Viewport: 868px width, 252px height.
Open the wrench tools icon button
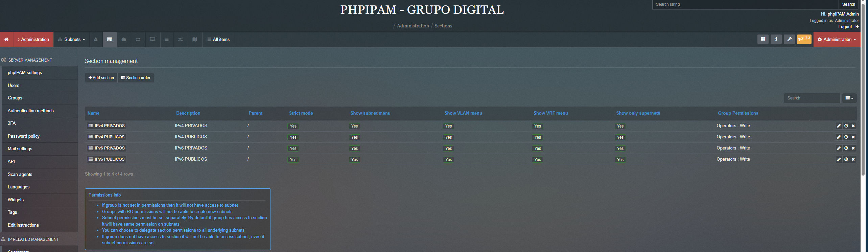pos(789,39)
